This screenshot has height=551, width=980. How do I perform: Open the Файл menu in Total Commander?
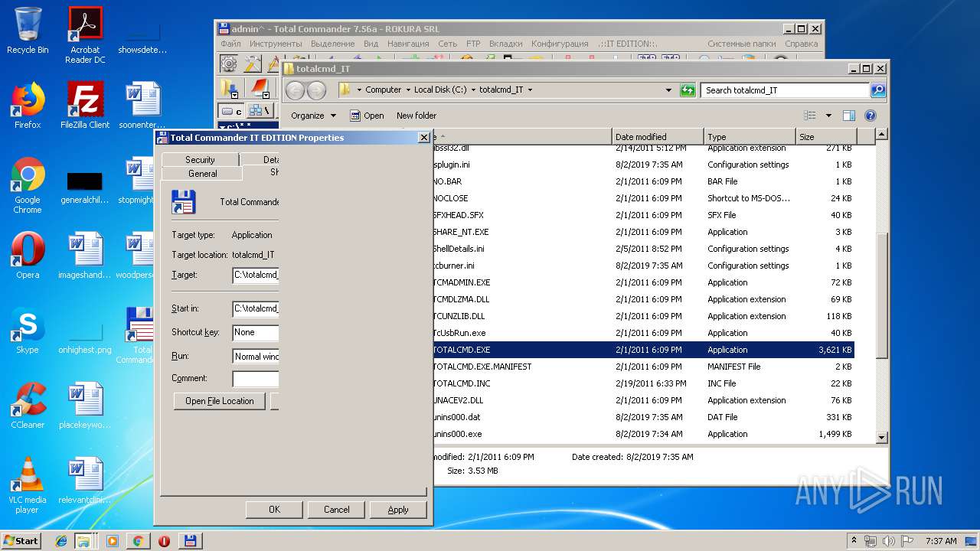(x=230, y=44)
